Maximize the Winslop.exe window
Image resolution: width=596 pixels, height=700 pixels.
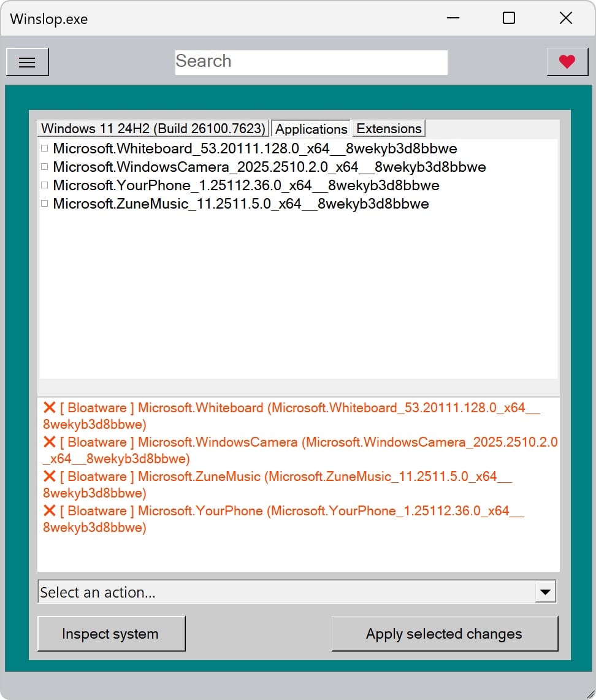(x=508, y=18)
